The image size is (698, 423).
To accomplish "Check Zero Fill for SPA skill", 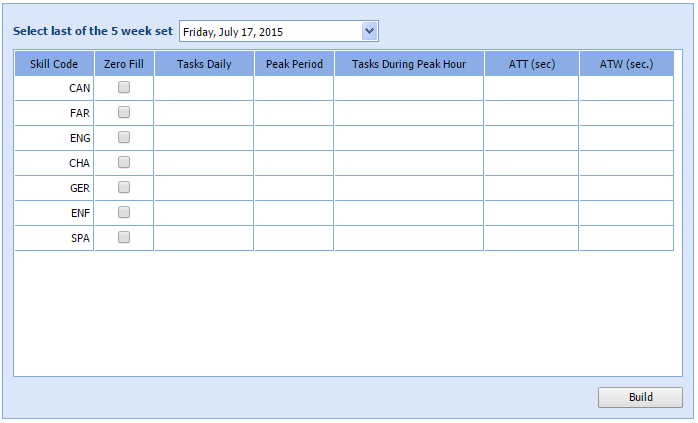I will pyautogui.click(x=124, y=238).
